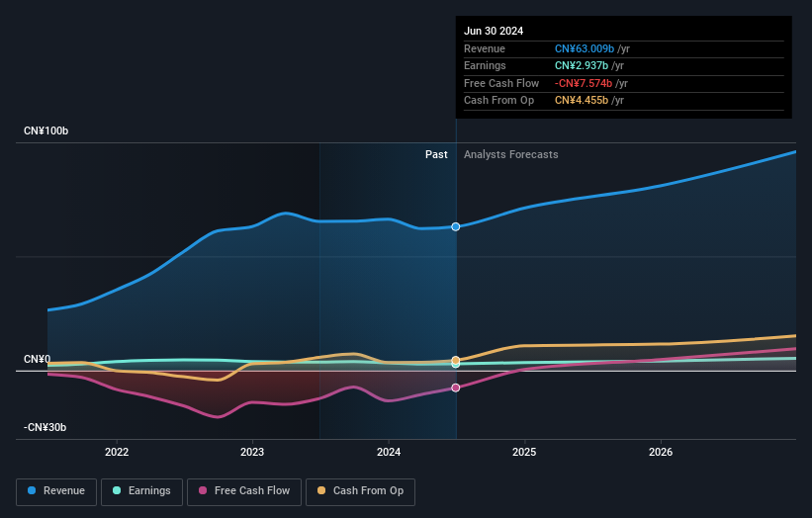
Task: Click the CN¥0 y-axis label
Action: [38, 359]
